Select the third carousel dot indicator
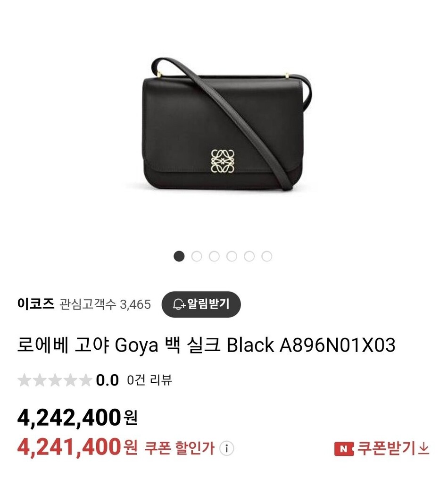 point(214,256)
